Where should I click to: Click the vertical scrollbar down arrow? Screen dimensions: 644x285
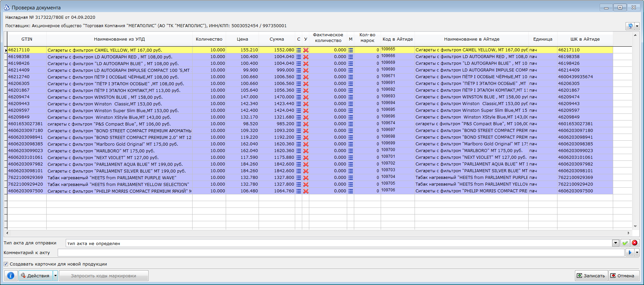click(635, 226)
